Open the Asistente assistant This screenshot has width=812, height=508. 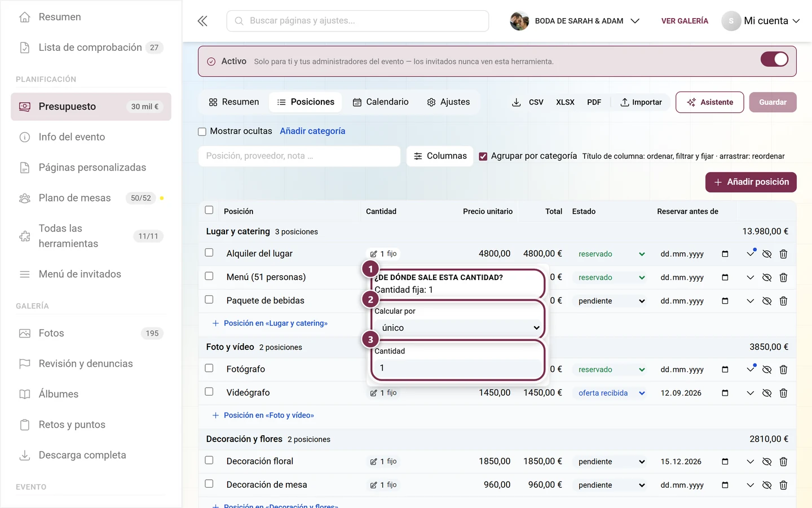710,102
